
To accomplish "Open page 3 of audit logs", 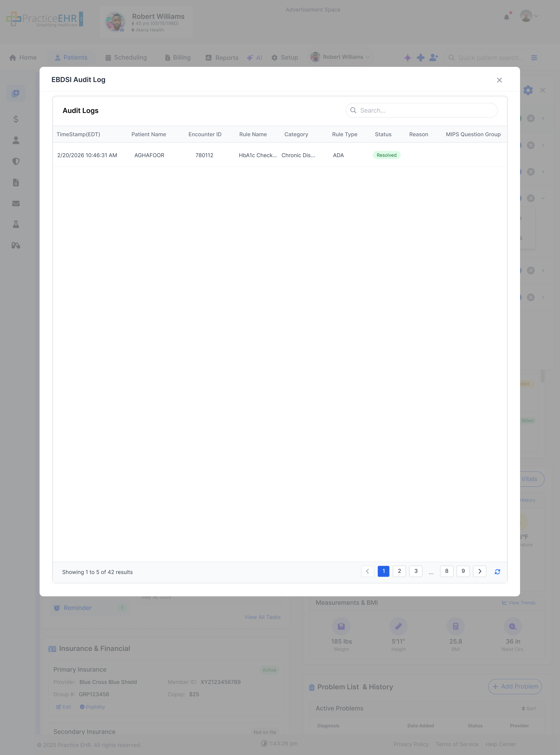I will coord(416,571).
